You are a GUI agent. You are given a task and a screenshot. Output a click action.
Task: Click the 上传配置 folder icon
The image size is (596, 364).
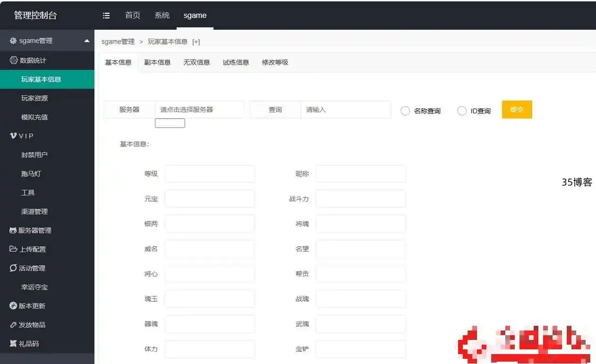coord(13,249)
